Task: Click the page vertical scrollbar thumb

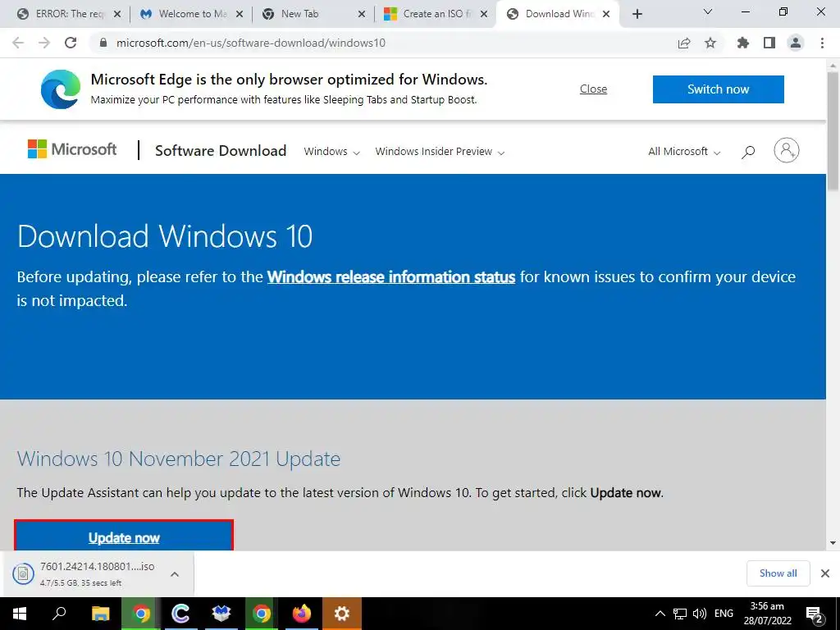Action: tap(833, 130)
